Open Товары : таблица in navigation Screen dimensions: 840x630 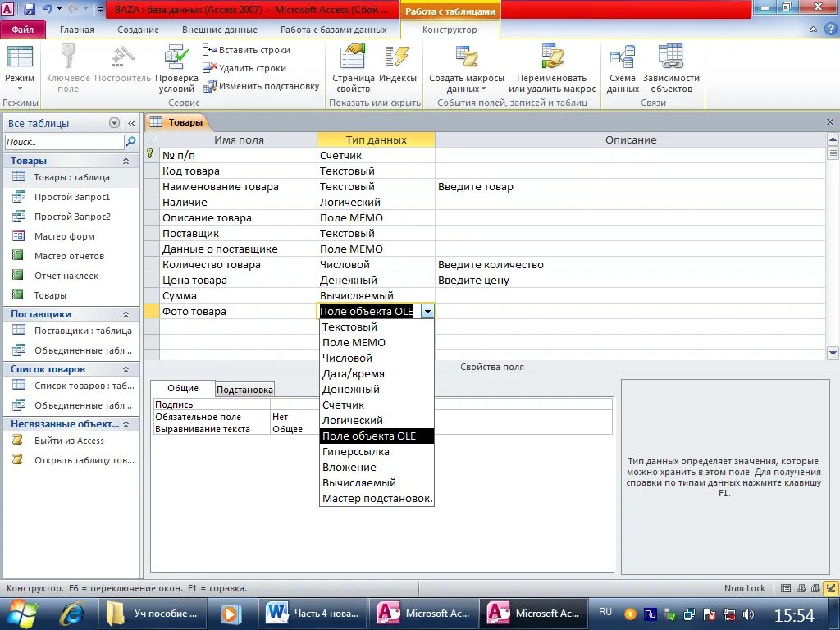point(72,177)
